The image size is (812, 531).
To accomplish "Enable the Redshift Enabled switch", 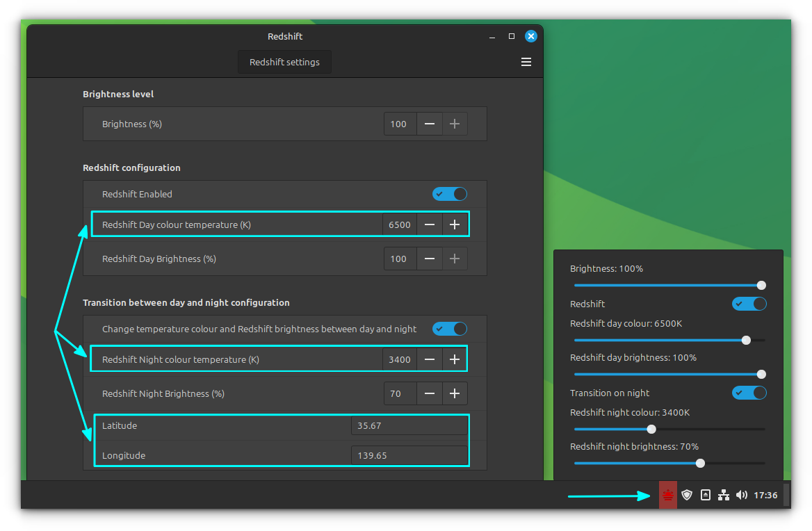I will [449, 194].
